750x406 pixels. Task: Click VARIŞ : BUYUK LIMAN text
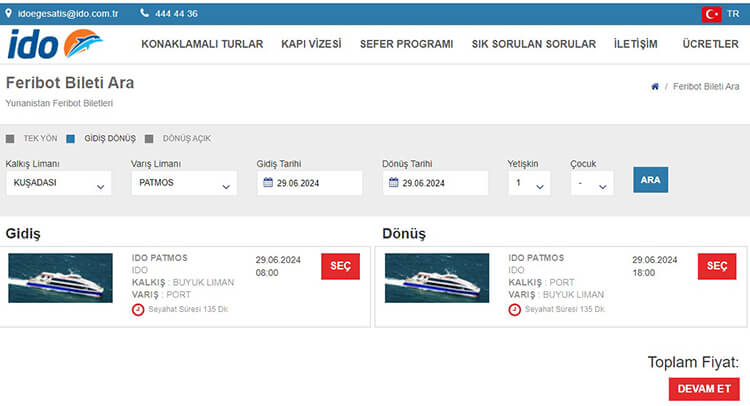click(x=556, y=295)
